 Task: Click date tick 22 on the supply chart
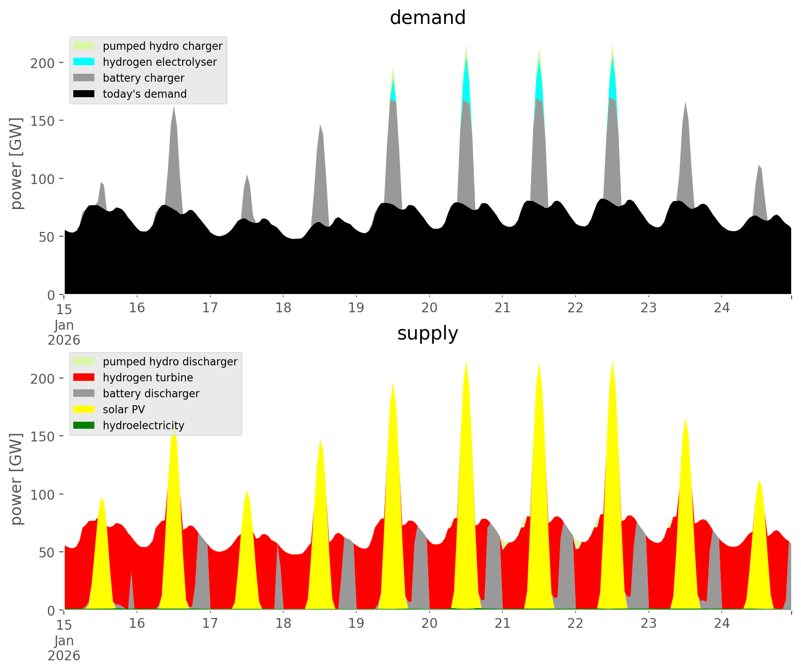(575, 624)
